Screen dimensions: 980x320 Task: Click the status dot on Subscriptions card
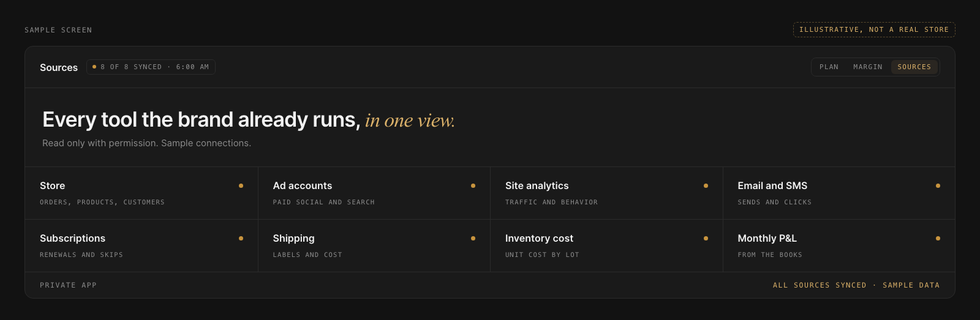tap(241, 238)
